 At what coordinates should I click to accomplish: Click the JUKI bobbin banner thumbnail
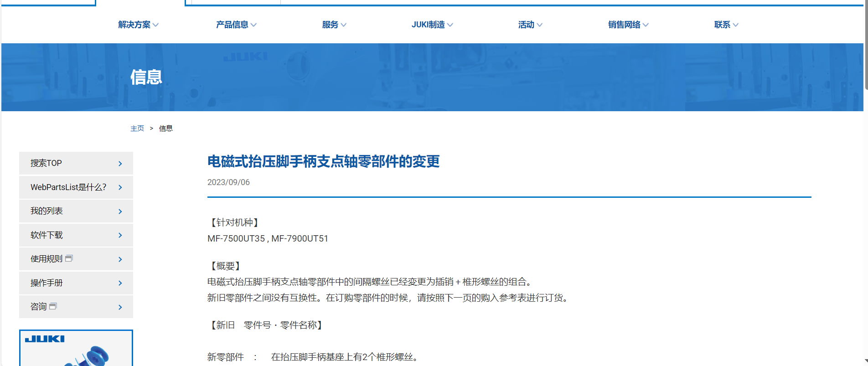76,348
